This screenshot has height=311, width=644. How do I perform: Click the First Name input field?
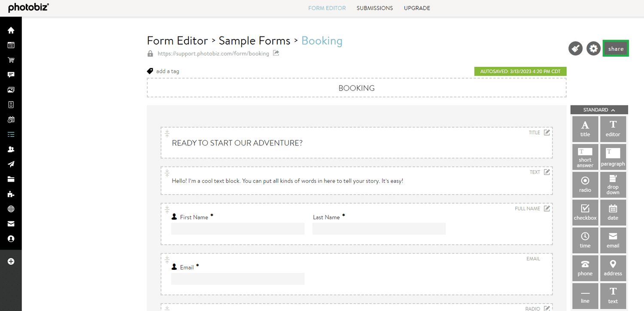coord(238,229)
